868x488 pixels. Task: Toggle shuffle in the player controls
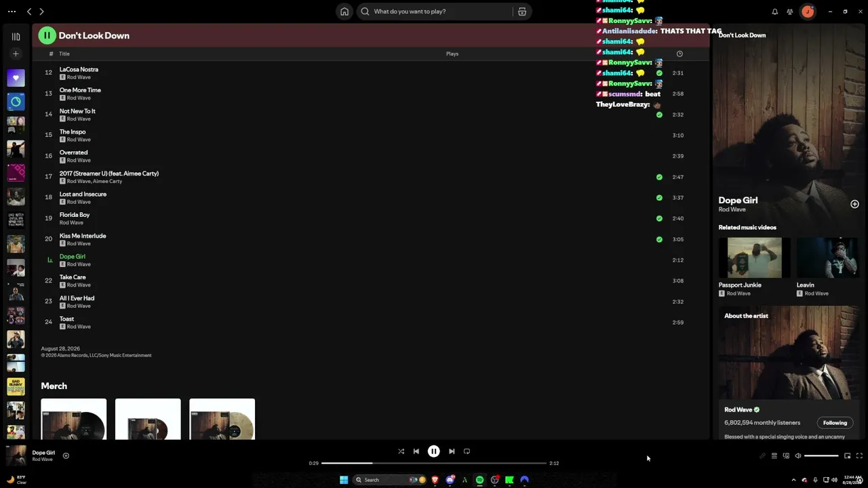[x=401, y=451]
